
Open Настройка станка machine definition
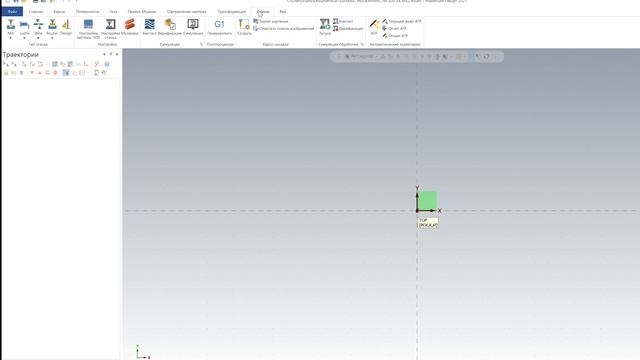(x=110, y=28)
